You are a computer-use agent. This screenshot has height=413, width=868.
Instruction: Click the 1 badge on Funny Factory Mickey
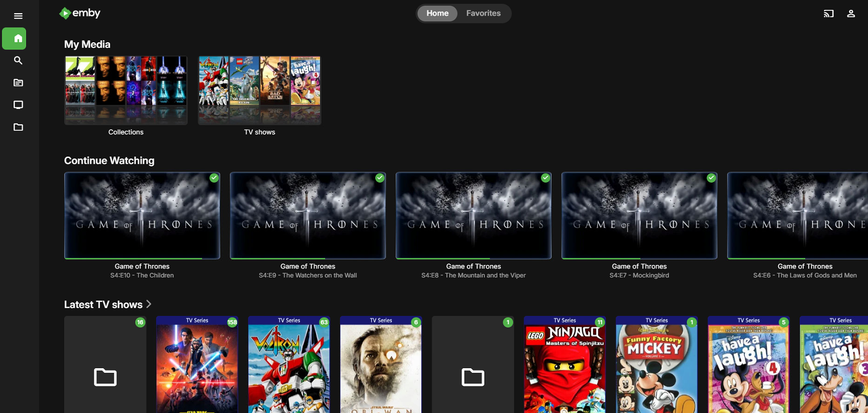click(692, 322)
